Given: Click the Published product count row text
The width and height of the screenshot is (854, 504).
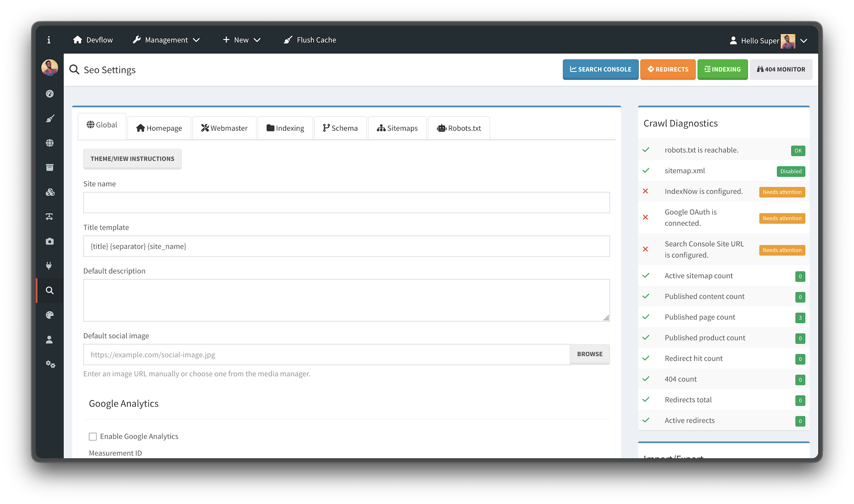Looking at the screenshot, I should (705, 338).
